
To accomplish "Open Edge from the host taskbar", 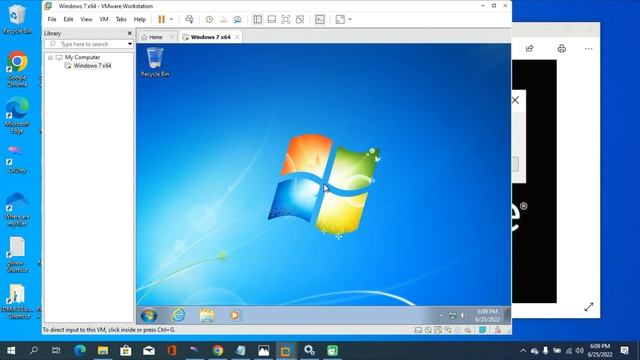I will click(80, 350).
